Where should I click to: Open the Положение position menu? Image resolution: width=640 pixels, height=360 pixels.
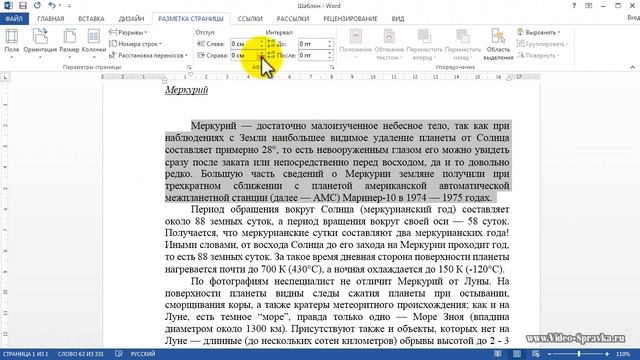tap(356, 44)
